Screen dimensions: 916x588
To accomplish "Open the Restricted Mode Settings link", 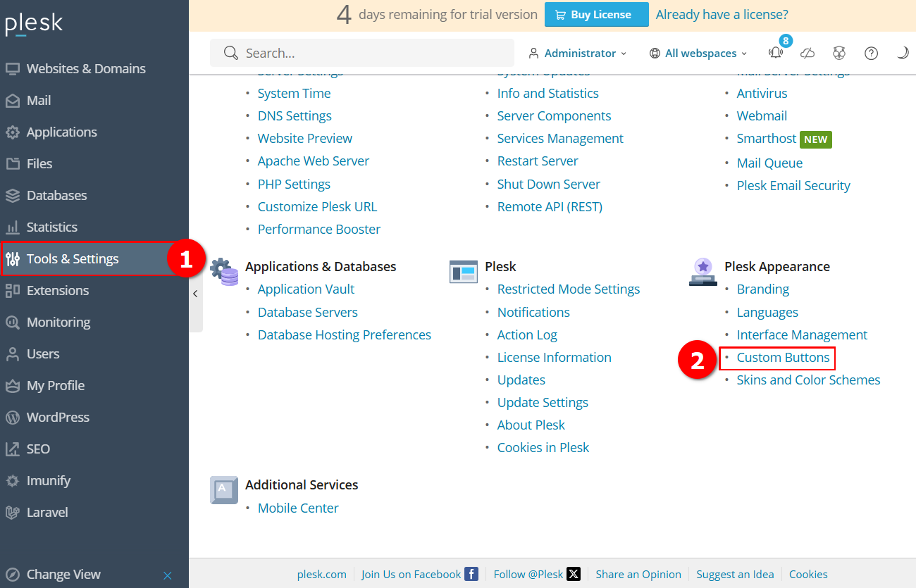I will (x=569, y=289).
